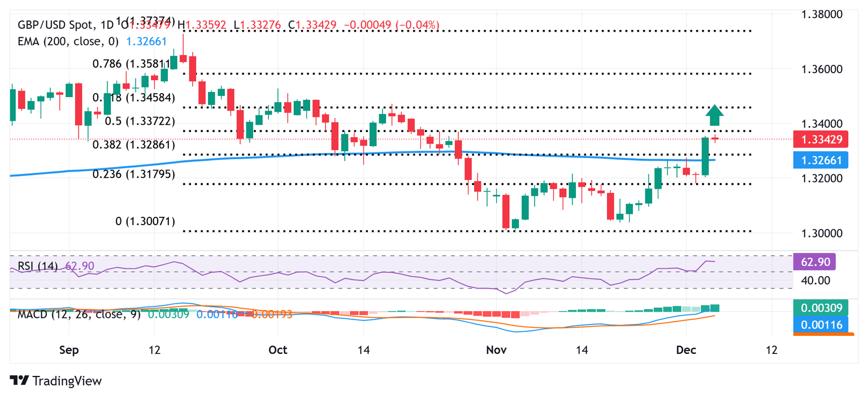Click the red current price tag 1.33429
This screenshot has height=398, width=868.
821,139
